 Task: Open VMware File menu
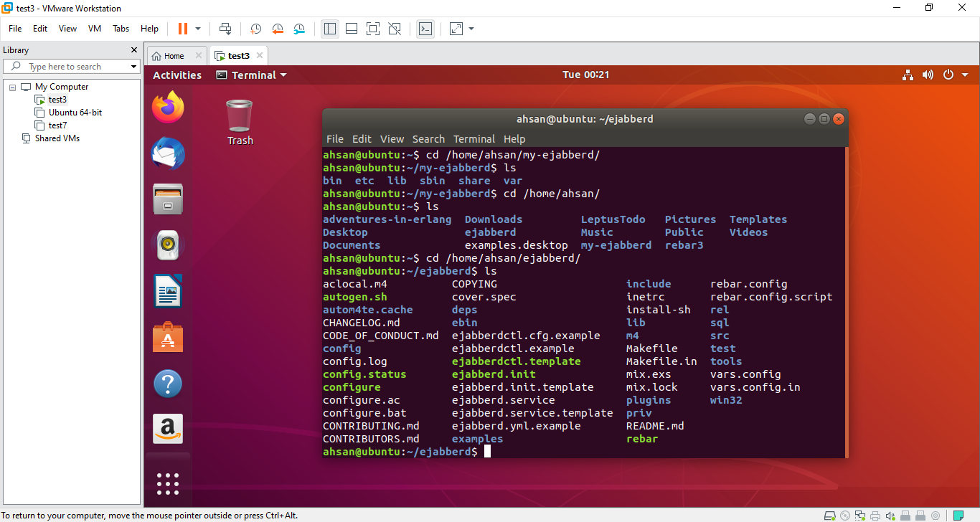click(15, 29)
